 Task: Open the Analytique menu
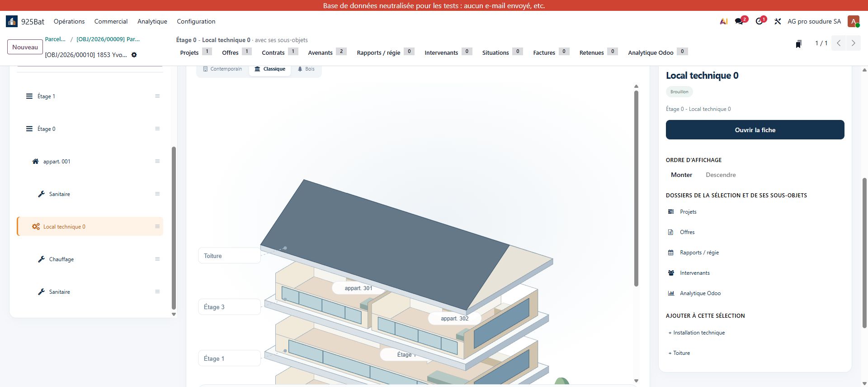pos(152,21)
